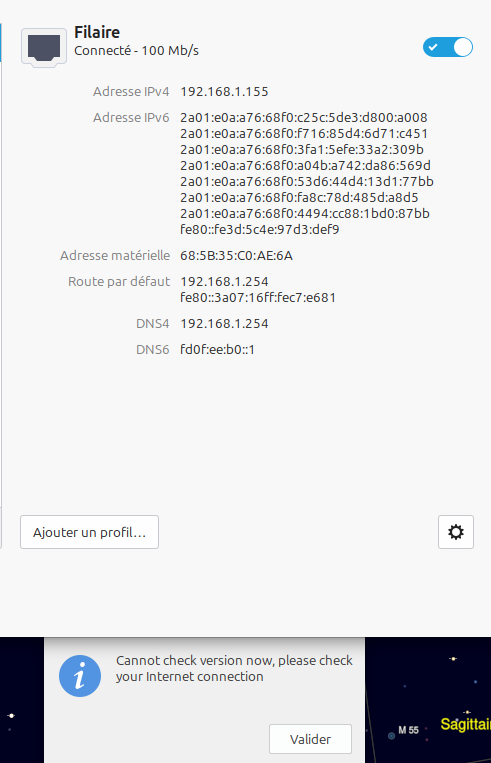
Task: Click the hardware address 68:5B:35:C0:AE:6A
Action: (x=236, y=255)
